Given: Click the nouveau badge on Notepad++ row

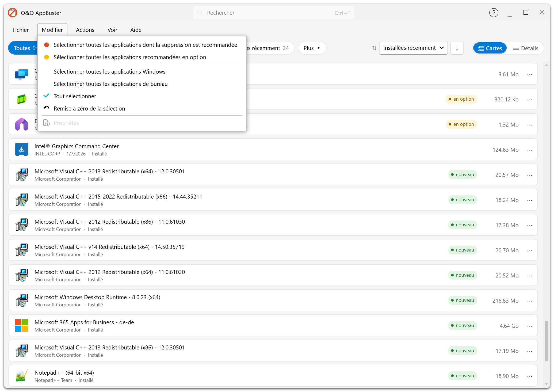Looking at the screenshot, I should pos(463,376).
